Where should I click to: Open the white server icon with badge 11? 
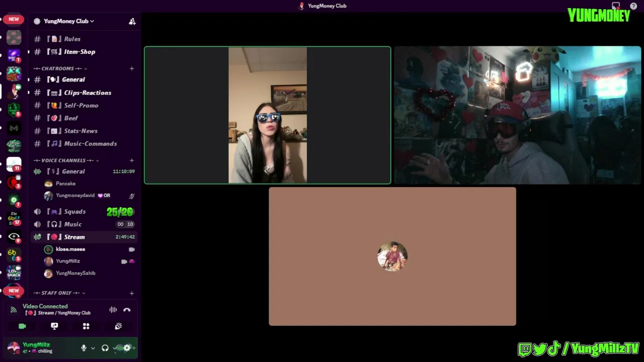(x=14, y=164)
